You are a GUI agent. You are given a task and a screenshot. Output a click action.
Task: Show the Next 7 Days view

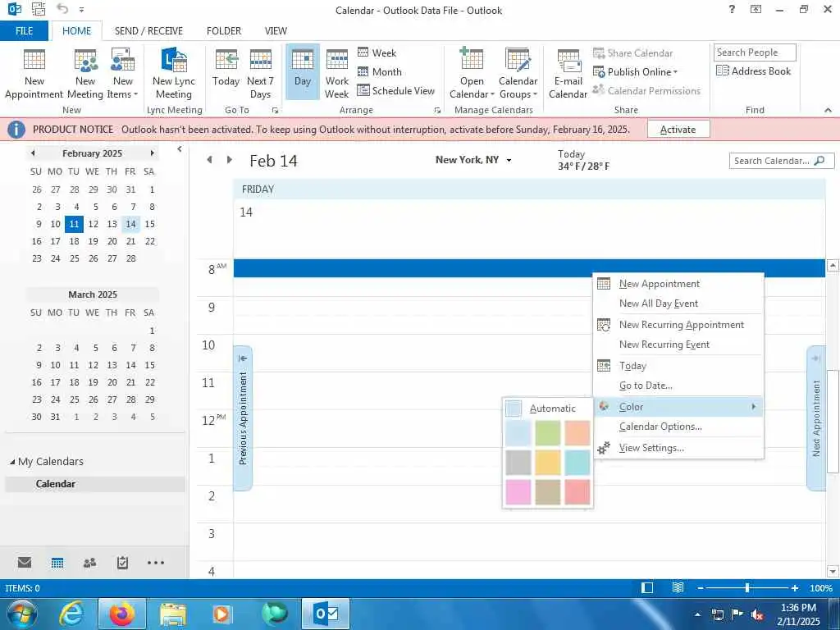point(260,73)
